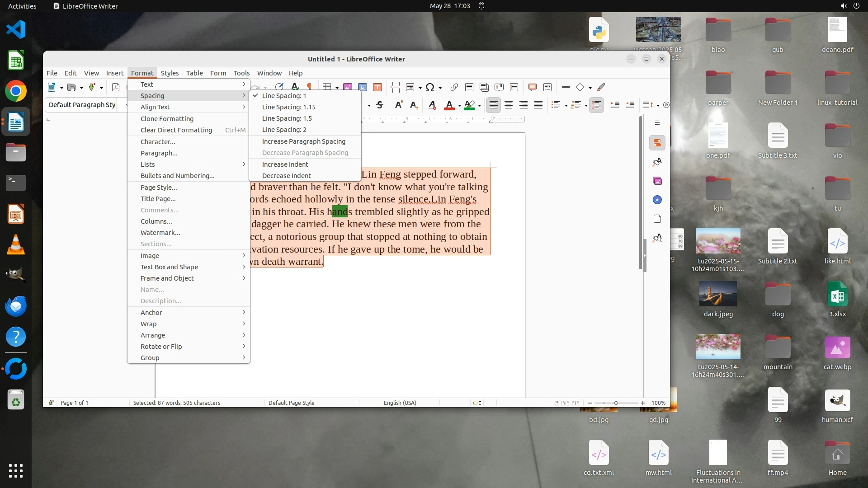Open font color dropdown arrow

click(459, 105)
